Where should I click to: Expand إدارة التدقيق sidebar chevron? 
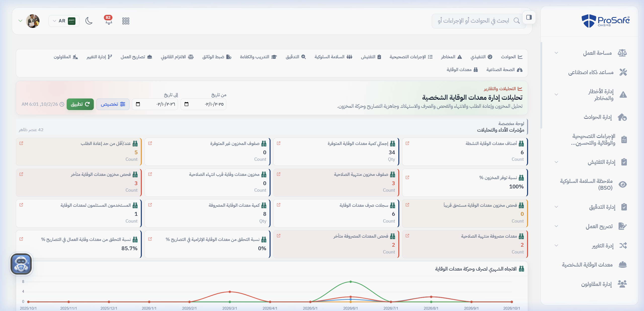point(556,207)
